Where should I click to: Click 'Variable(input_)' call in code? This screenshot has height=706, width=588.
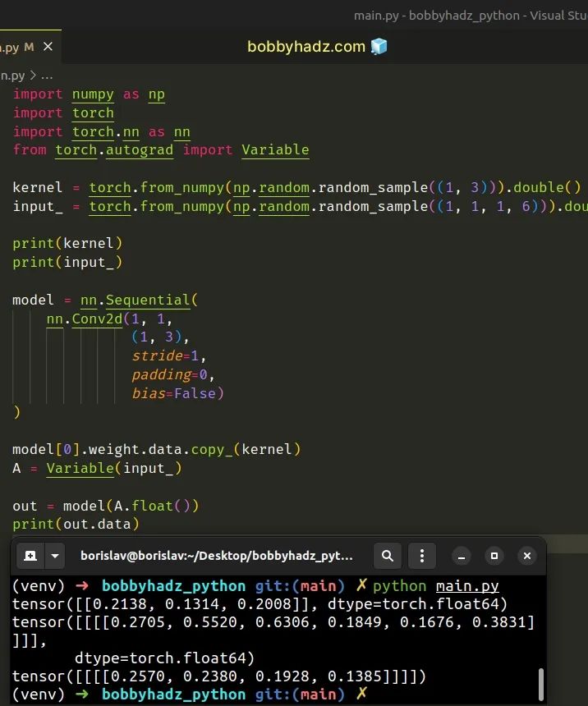click(x=114, y=468)
